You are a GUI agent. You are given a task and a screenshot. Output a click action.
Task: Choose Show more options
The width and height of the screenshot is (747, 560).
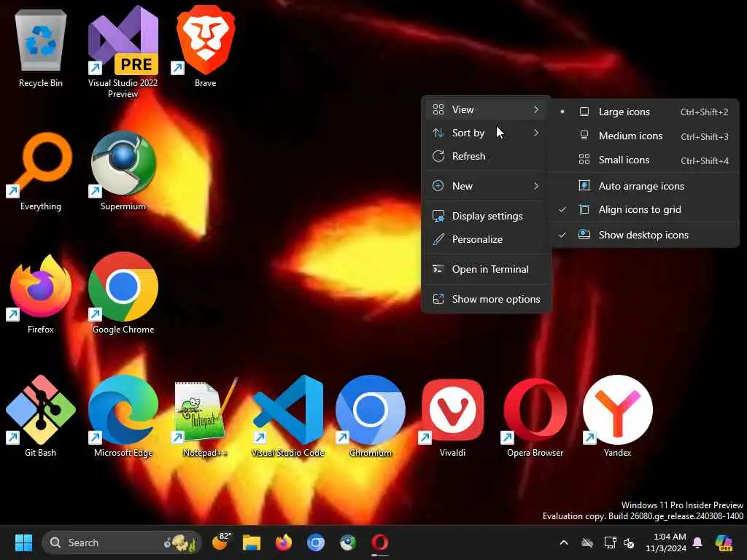(x=486, y=299)
